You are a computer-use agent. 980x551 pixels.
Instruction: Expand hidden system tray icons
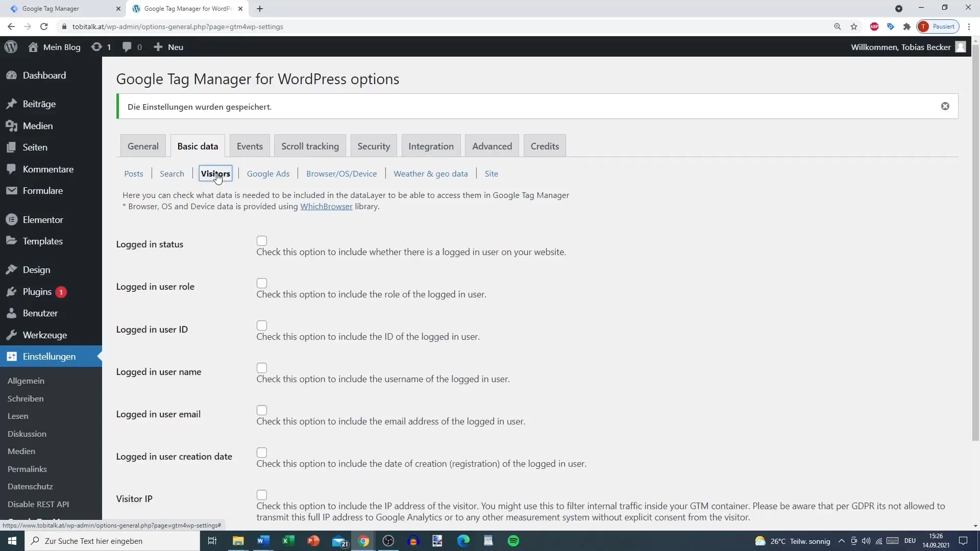[841, 541]
